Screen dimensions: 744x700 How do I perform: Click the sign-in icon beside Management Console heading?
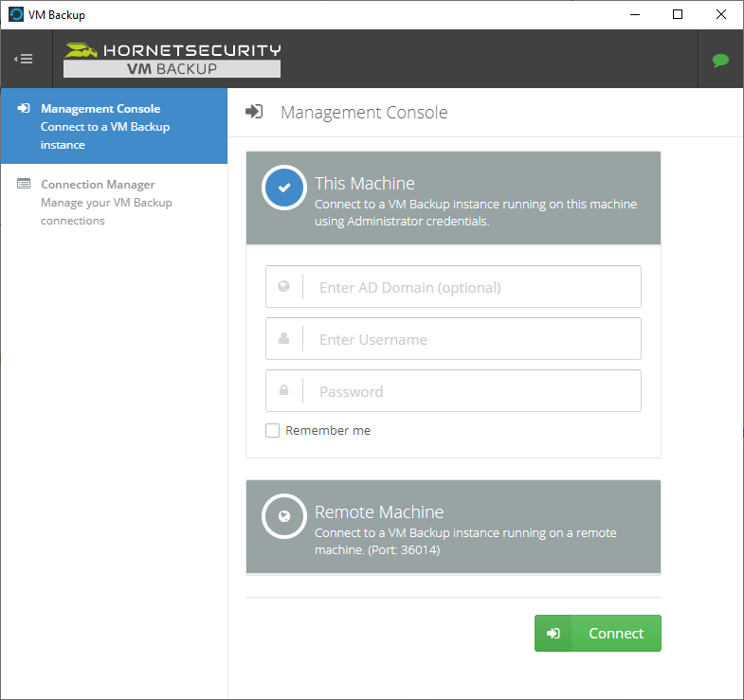pos(254,112)
